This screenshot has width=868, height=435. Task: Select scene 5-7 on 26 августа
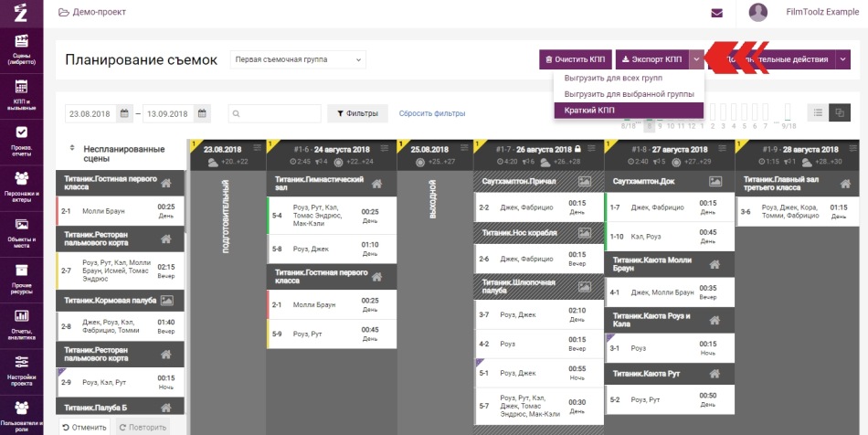click(539, 406)
